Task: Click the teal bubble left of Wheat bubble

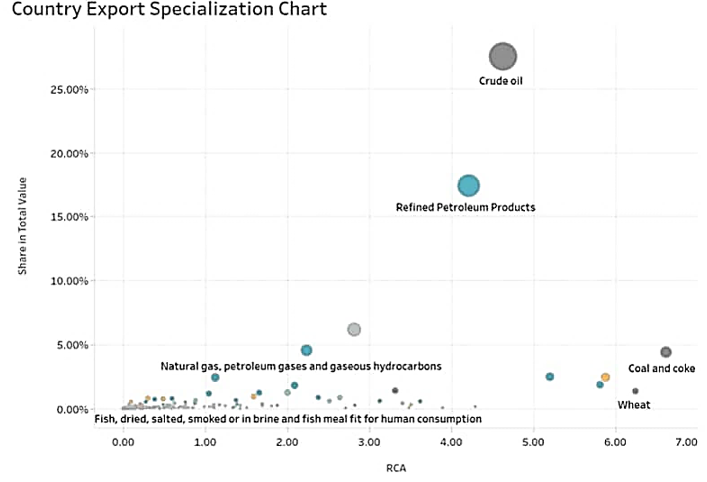Action: tap(599, 385)
